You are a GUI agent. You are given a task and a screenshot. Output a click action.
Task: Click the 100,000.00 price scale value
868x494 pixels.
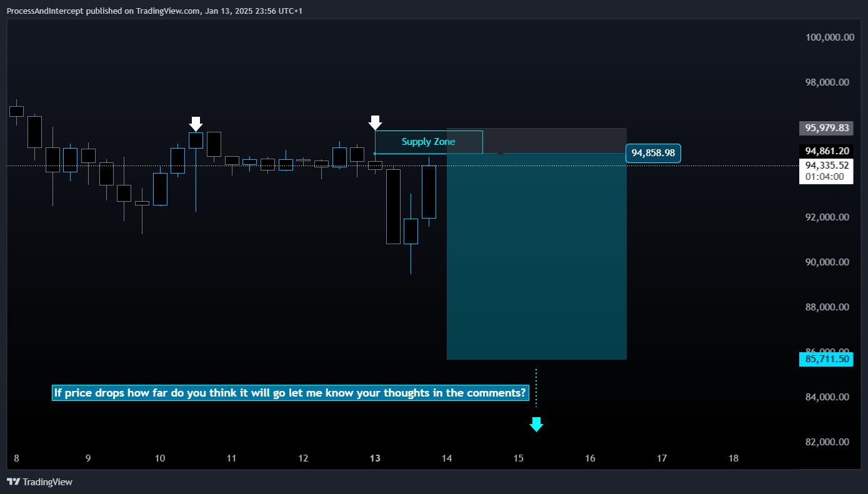pyautogui.click(x=830, y=37)
